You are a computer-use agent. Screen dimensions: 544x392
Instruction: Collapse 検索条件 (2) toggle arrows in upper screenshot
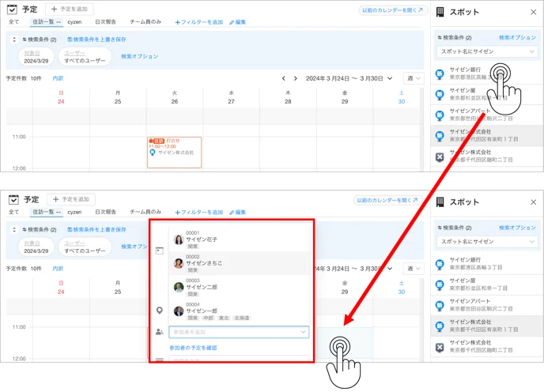coord(14,40)
